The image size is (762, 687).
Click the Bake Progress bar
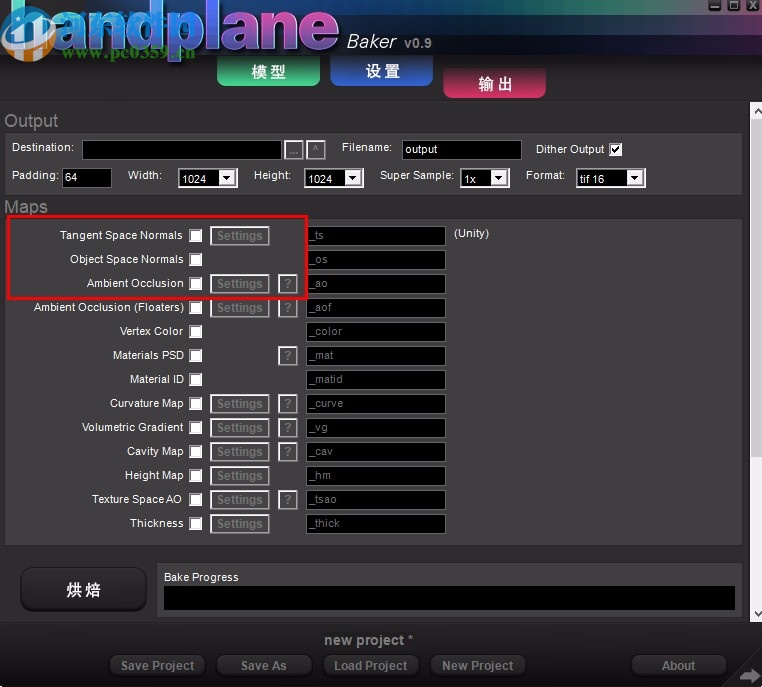[x=449, y=598]
